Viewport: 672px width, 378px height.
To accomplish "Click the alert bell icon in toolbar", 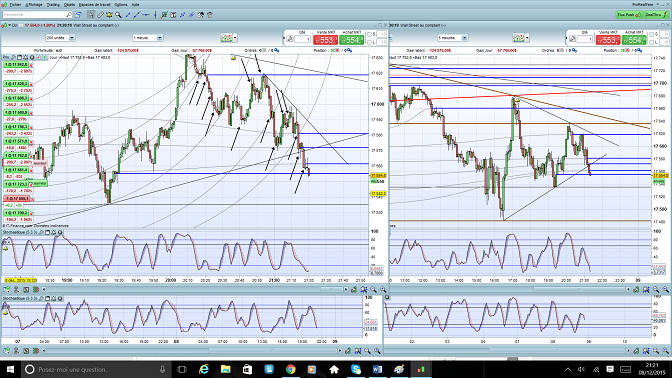I will click(x=109, y=15).
